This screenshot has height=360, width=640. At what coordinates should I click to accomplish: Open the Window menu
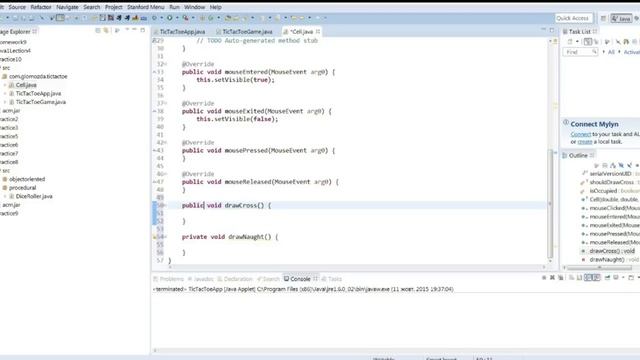(x=194, y=7)
